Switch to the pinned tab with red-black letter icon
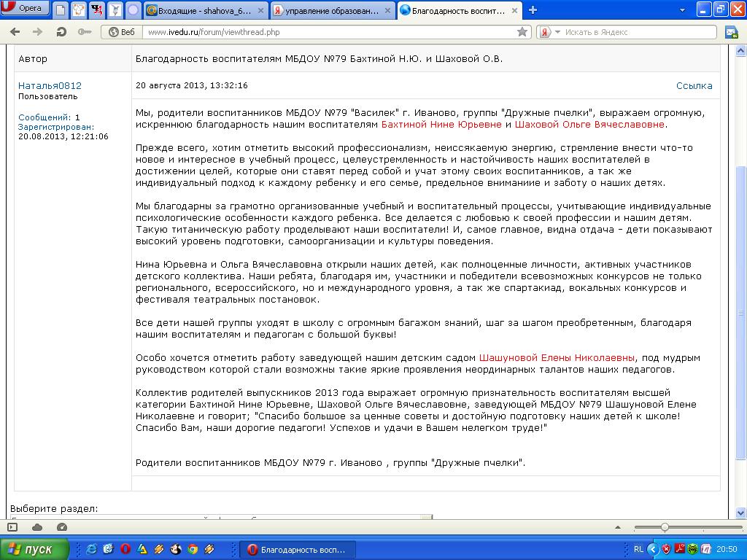Image resolution: width=747 pixels, height=560 pixels. pyautogui.click(x=97, y=10)
